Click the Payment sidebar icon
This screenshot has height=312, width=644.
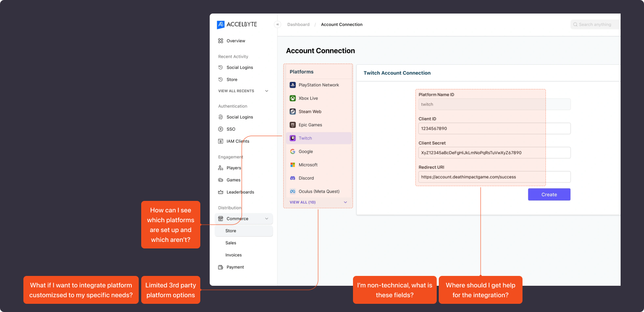click(x=221, y=267)
